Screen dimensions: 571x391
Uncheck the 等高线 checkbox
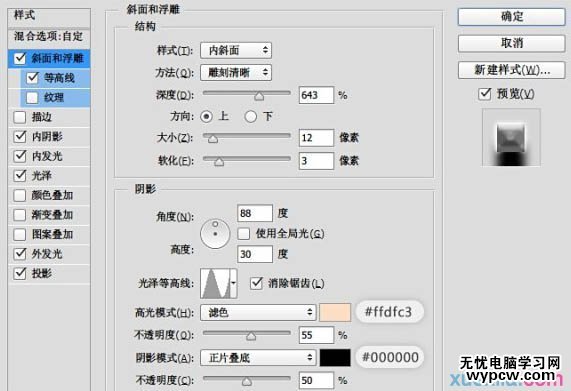tap(32, 78)
